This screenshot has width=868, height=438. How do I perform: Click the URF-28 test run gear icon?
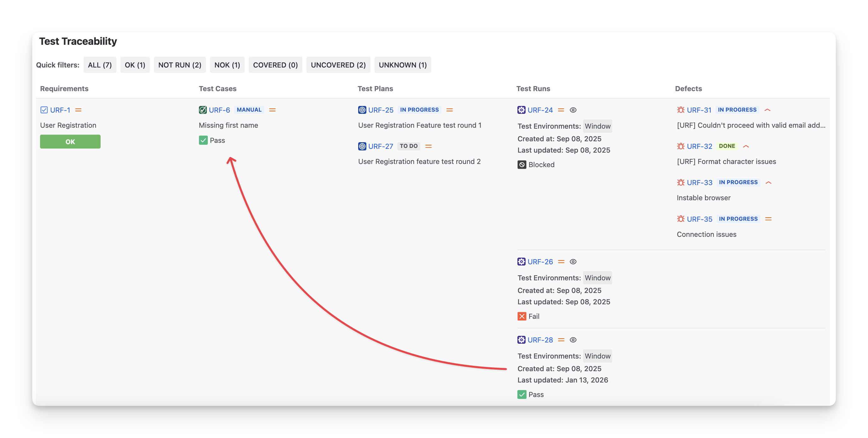521,340
